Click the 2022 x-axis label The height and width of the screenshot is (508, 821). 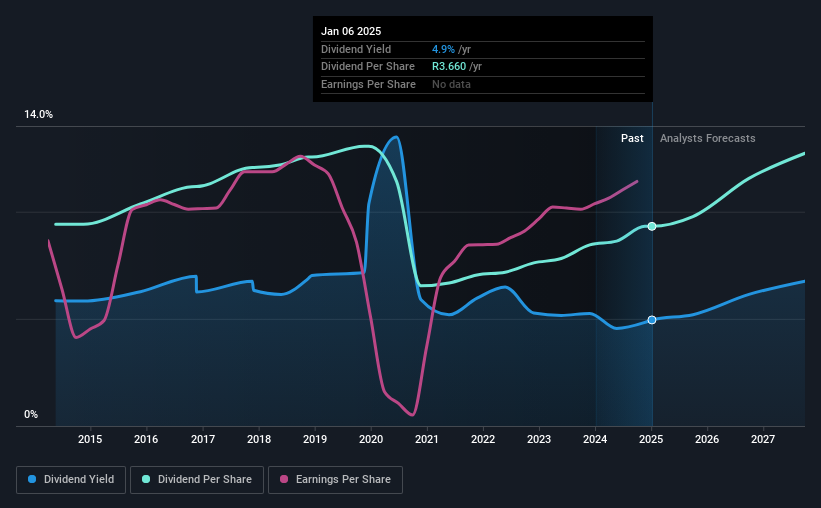point(483,439)
